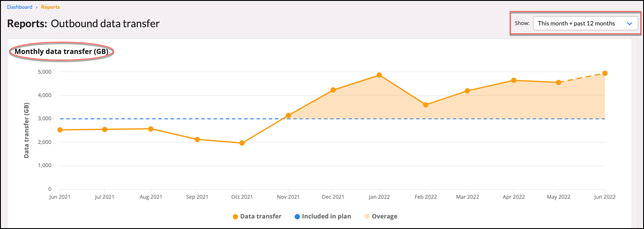Screen dimensions: 644x229
Task: Toggle Data transfer legend series
Action: coord(261,216)
